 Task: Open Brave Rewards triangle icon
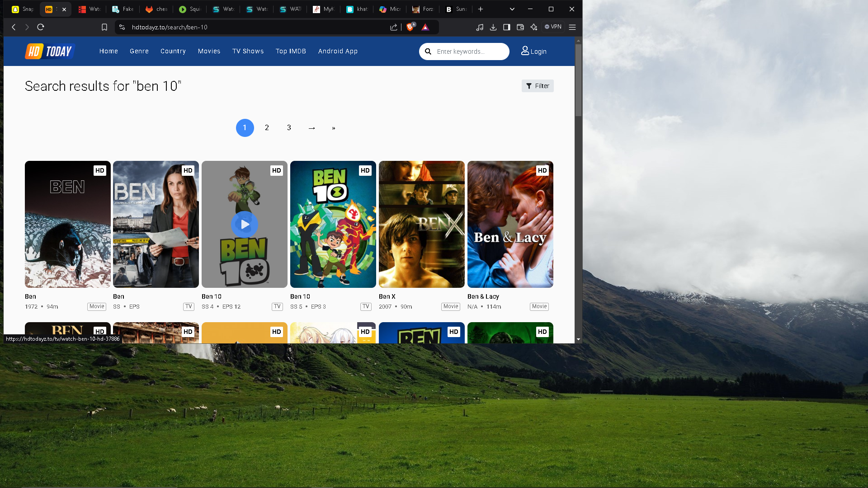(x=425, y=27)
